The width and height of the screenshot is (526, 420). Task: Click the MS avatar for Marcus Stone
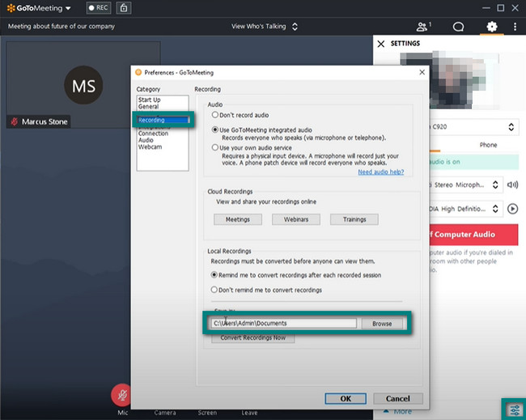click(83, 85)
